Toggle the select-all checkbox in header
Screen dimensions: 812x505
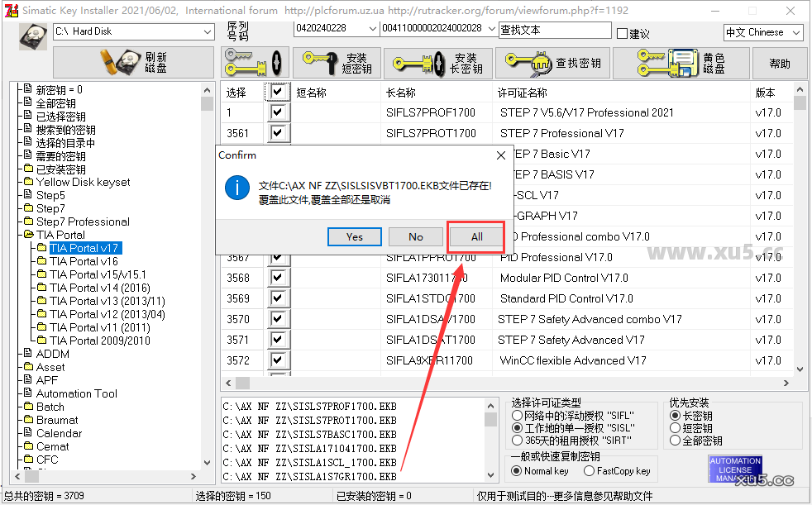click(277, 92)
